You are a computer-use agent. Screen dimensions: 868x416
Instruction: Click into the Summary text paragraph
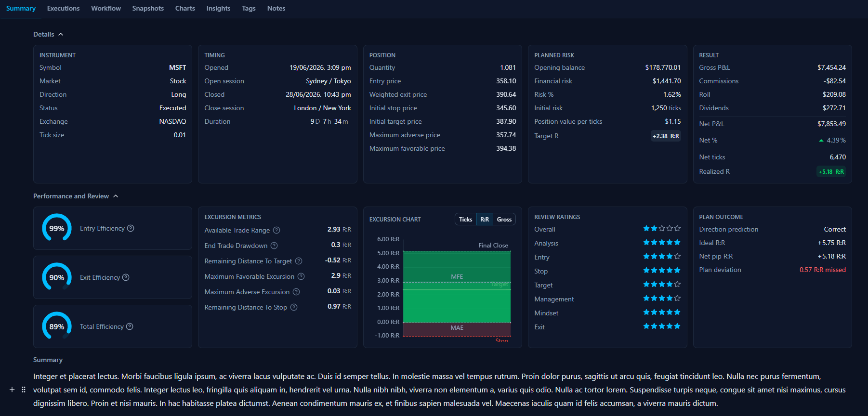click(439, 390)
